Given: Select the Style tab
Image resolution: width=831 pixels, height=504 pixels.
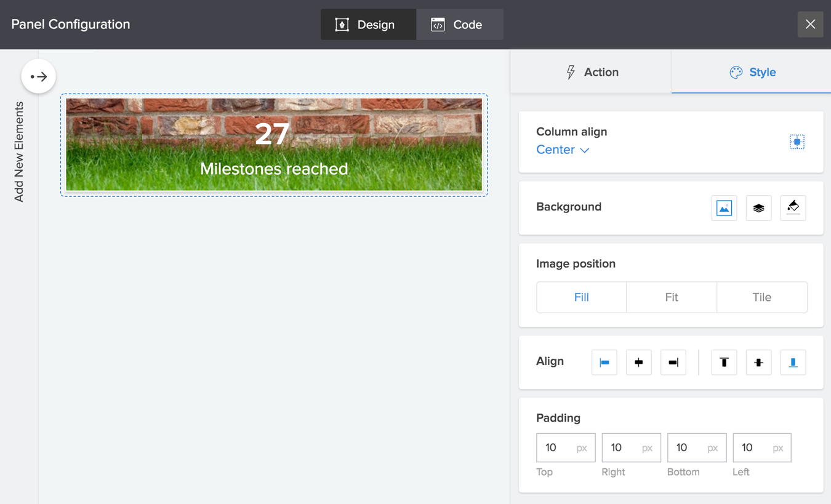Looking at the screenshot, I should pyautogui.click(x=752, y=72).
